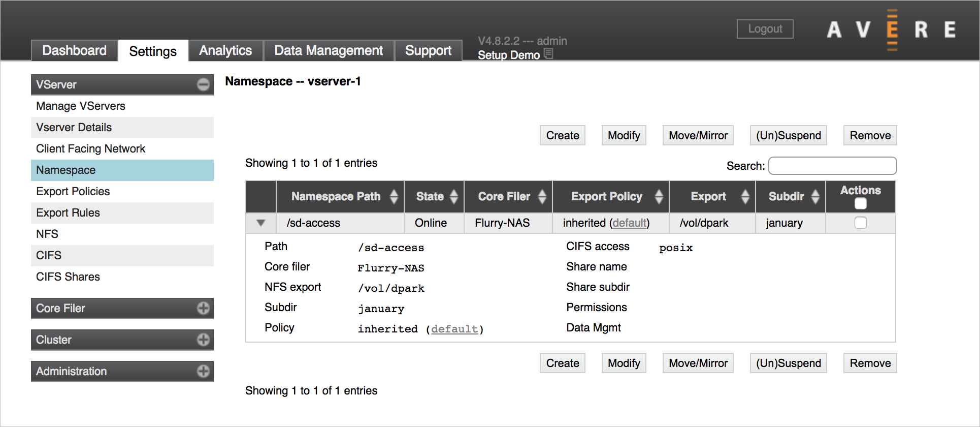The width and height of the screenshot is (980, 427).
Task: Expand Cluster section plus icon
Action: click(203, 340)
